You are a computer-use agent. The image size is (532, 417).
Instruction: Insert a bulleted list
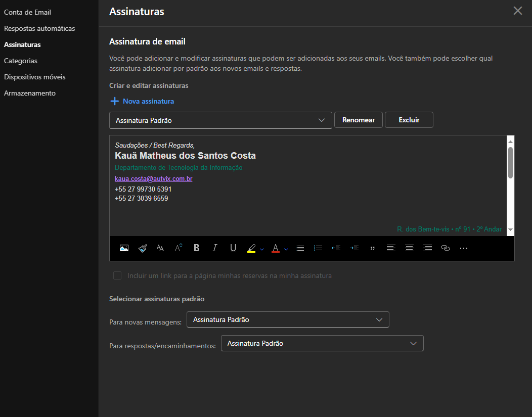click(300, 248)
